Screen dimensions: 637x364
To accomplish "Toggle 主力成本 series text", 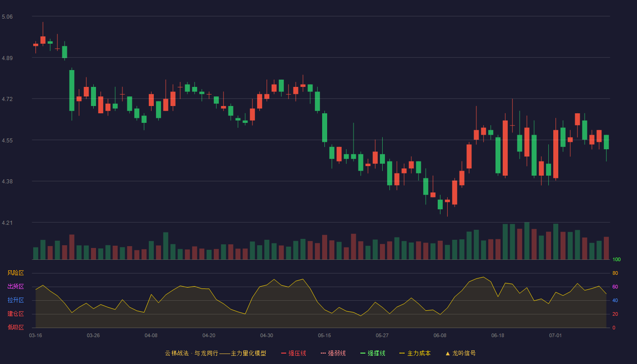I will (419, 353).
